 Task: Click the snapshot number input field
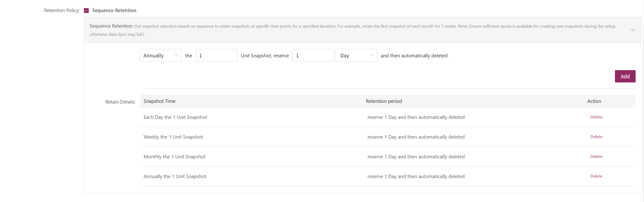tap(217, 55)
